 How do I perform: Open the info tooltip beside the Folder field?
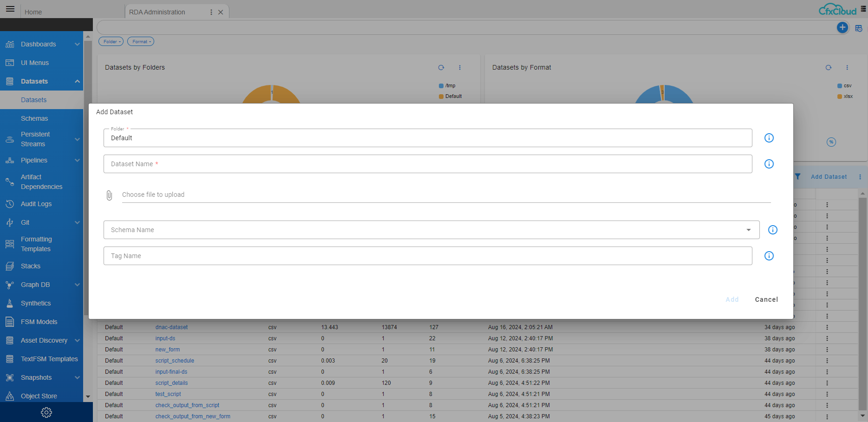769,138
